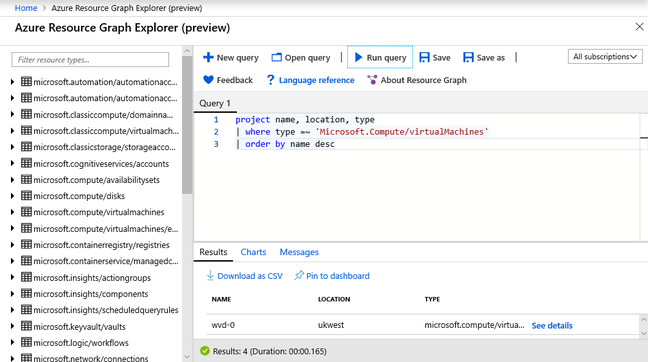Close the Resource Graph Explorer blade
The height and width of the screenshot is (362, 648).
639,26
